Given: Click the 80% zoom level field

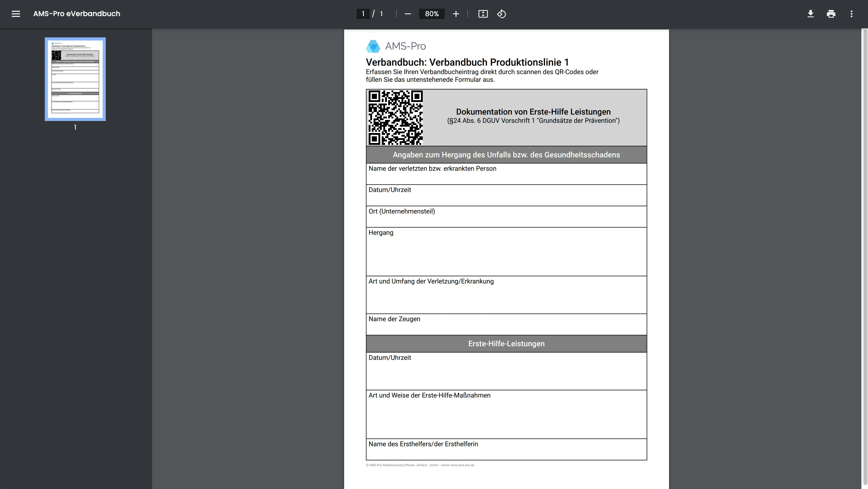Looking at the screenshot, I should [x=432, y=14].
